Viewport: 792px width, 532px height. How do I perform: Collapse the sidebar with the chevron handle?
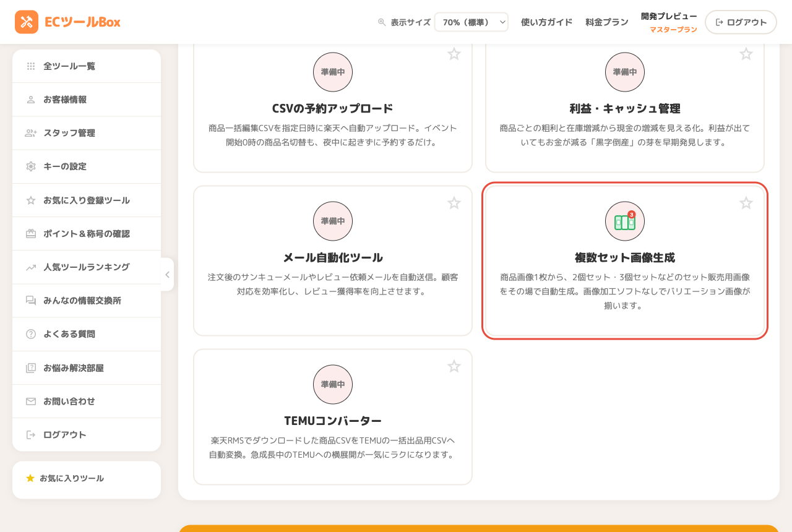tap(167, 275)
